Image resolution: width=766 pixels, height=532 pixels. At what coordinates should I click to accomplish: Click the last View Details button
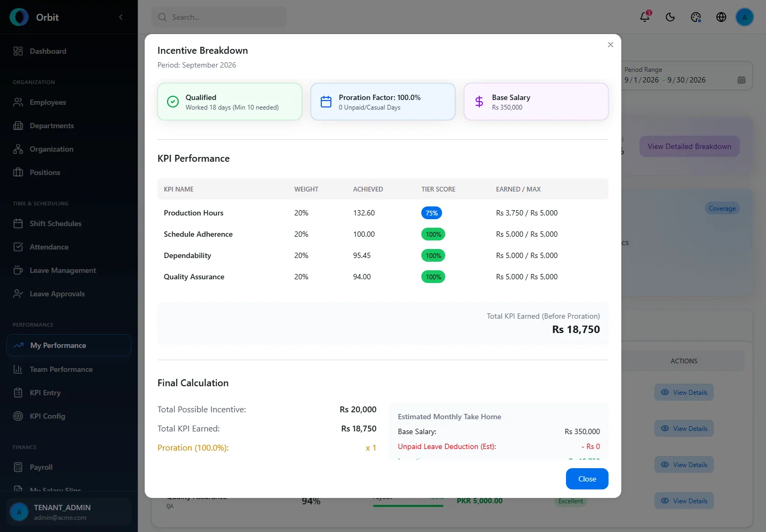pos(684,501)
